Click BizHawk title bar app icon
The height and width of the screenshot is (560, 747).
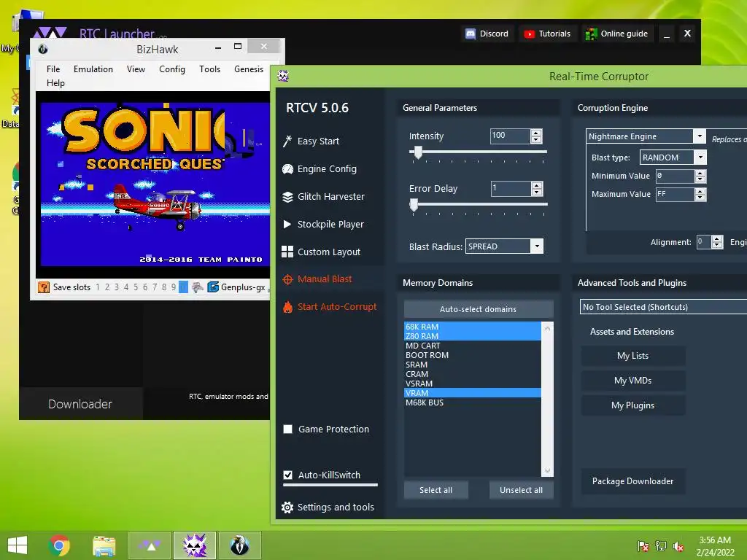(43, 49)
